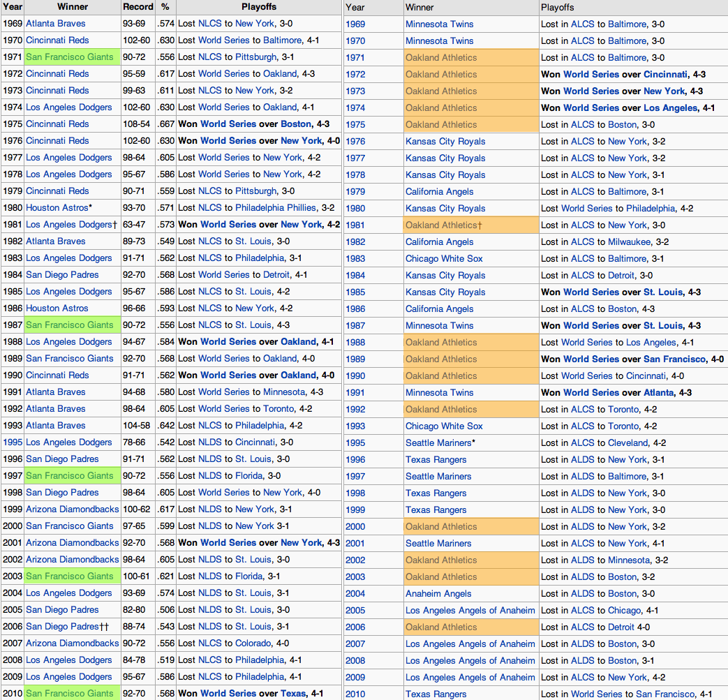Open Arizona Diamondbacks link in 1999 row
Image resolution: width=728 pixels, height=700 pixels.
coord(73,509)
